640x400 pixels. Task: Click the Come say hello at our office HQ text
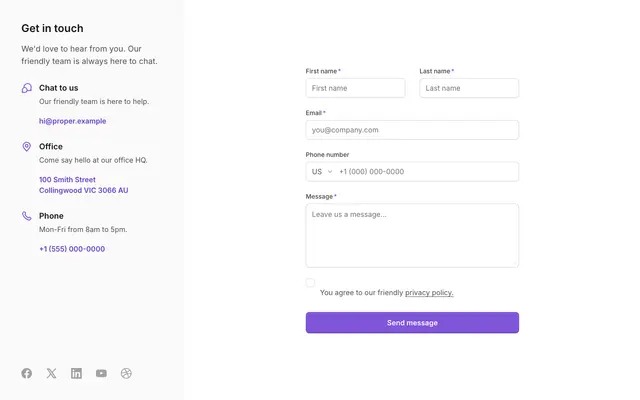[x=93, y=160]
